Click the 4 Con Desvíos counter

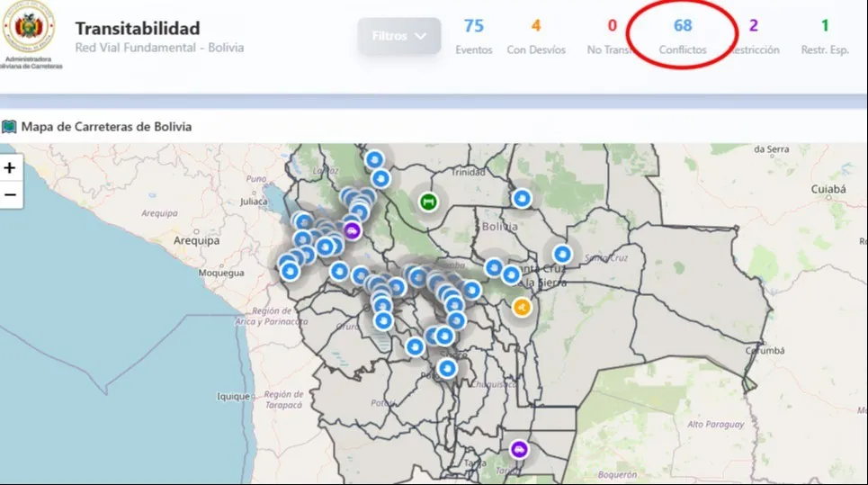click(536, 37)
